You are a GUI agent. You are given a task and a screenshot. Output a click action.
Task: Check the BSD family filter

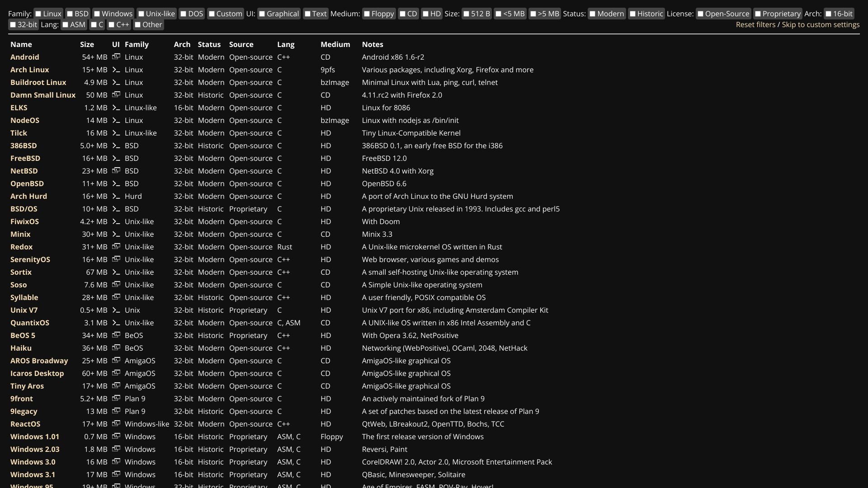(x=70, y=14)
